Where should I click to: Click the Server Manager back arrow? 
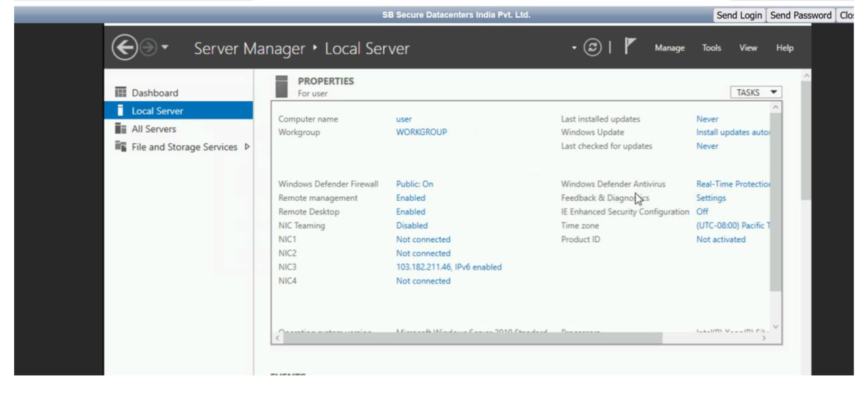(x=124, y=48)
